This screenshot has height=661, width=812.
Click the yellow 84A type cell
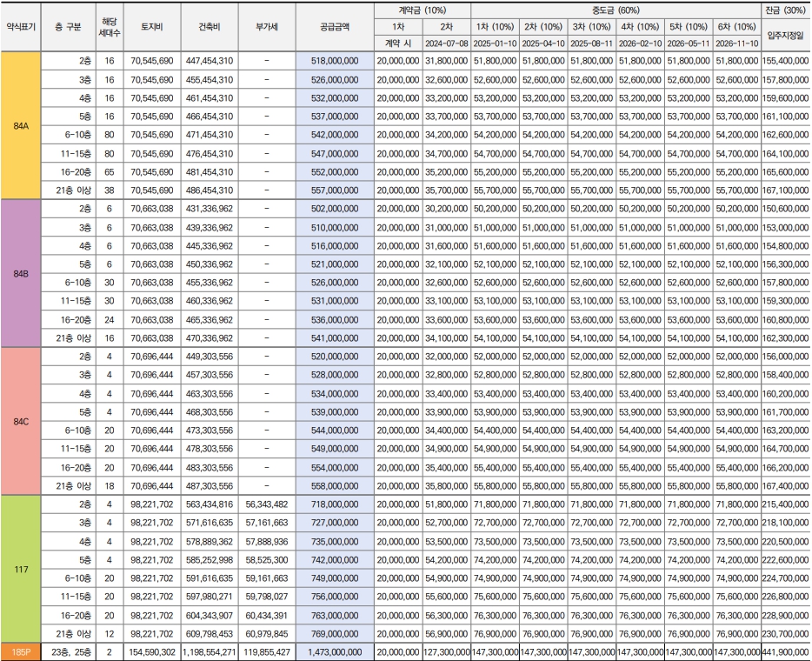[21, 125]
